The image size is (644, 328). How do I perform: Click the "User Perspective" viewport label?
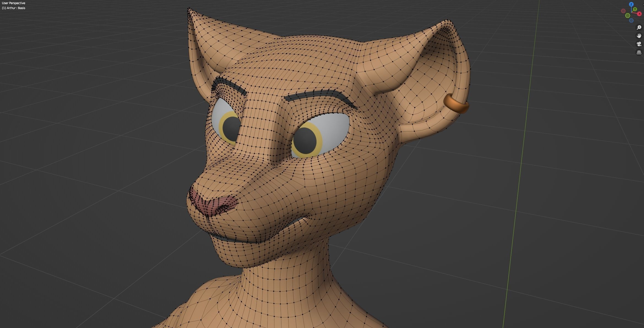point(13,3)
